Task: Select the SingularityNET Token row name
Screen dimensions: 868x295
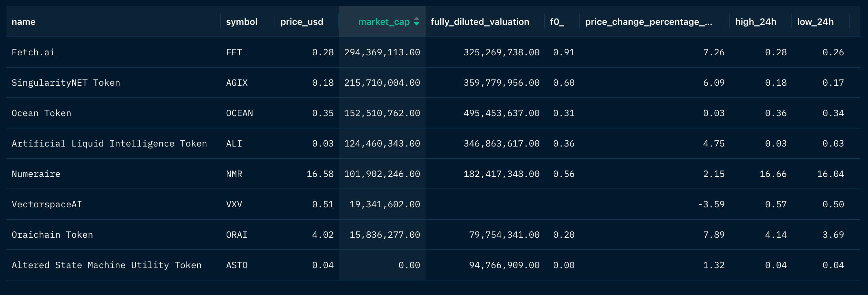Action: (x=66, y=82)
